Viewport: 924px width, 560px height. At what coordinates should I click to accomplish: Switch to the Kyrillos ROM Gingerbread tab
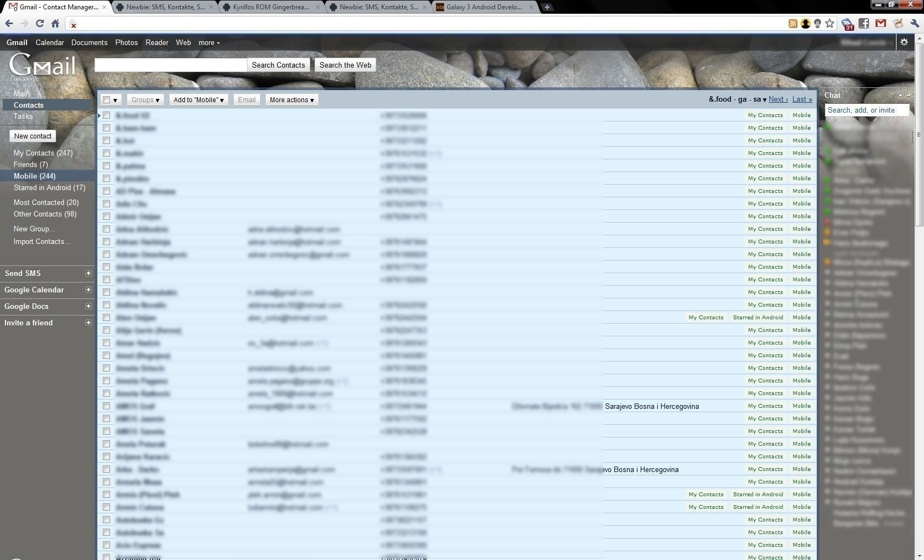pos(271,7)
